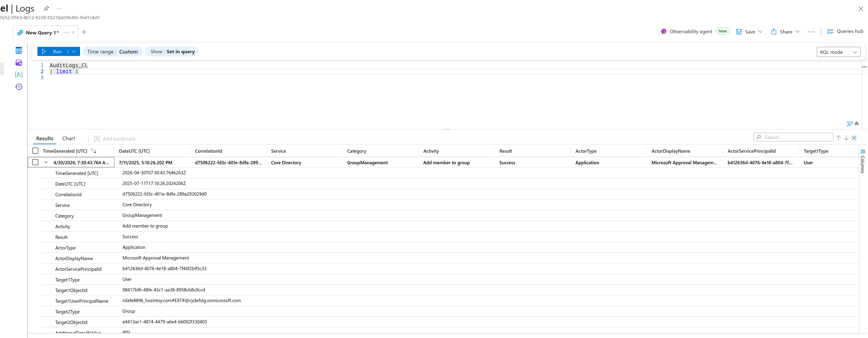This screenshot has height=338, width=868.
Task: Switch to the Chart tab
Action: (69, 138)
